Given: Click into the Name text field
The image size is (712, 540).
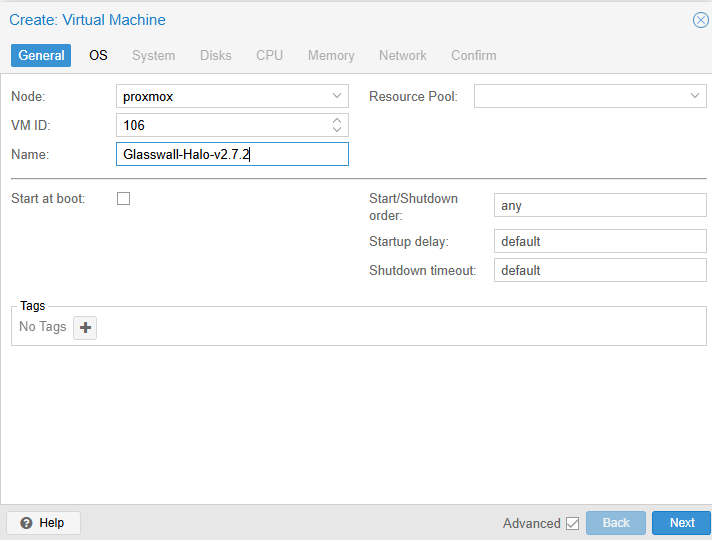Looking at the screenshot, I should coord(232,154).
